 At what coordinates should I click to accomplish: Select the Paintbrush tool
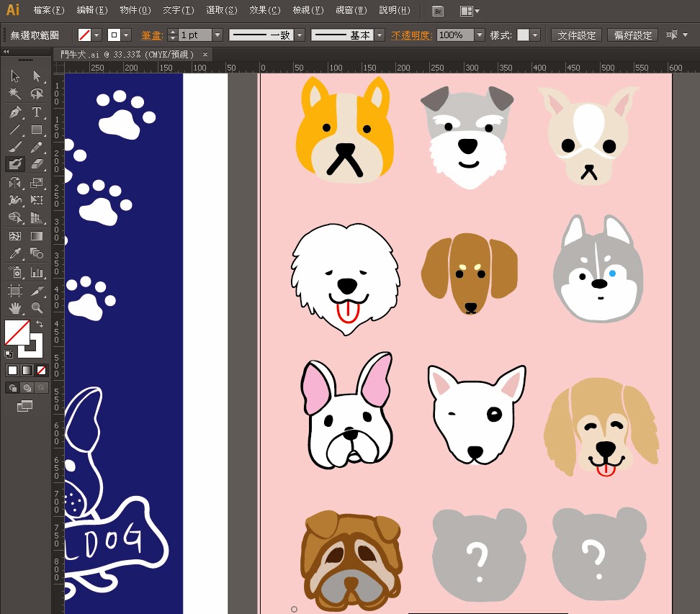14,147
